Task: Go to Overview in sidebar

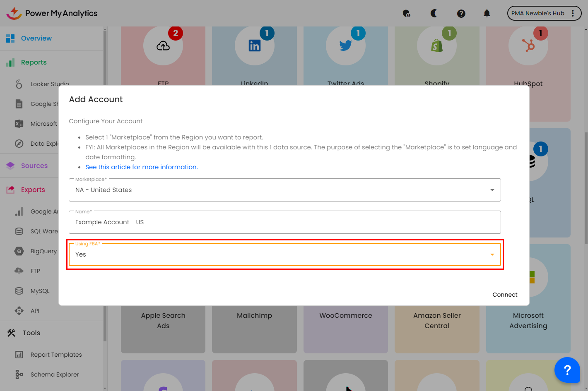Action: pos(36,38)
